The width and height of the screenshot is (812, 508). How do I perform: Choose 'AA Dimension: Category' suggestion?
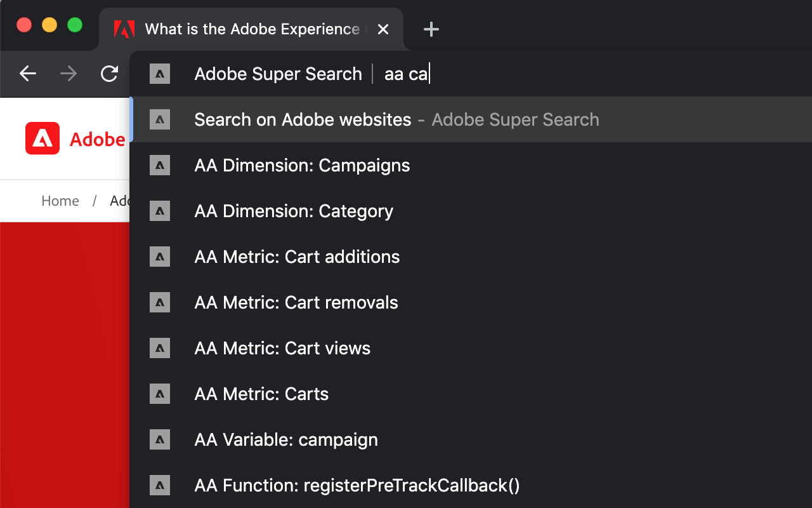tap(471, 211)
